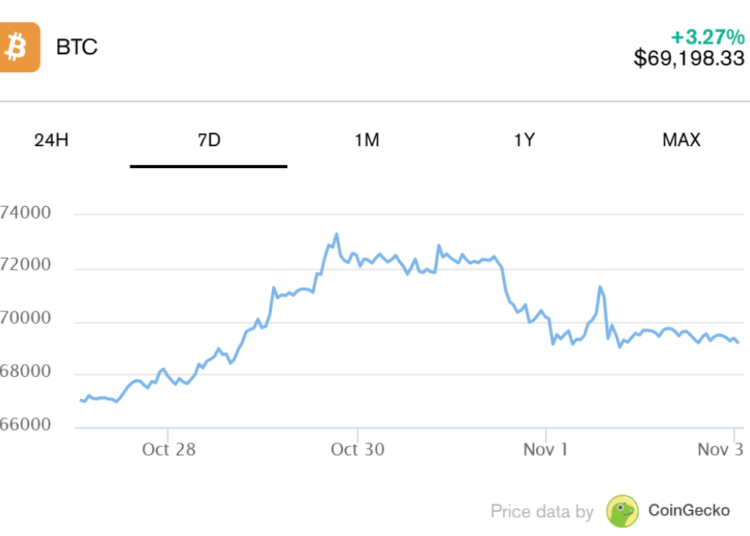Switch chart to MAX range
The width and height of the screenshot is (750, 536).
pos(681,140)
